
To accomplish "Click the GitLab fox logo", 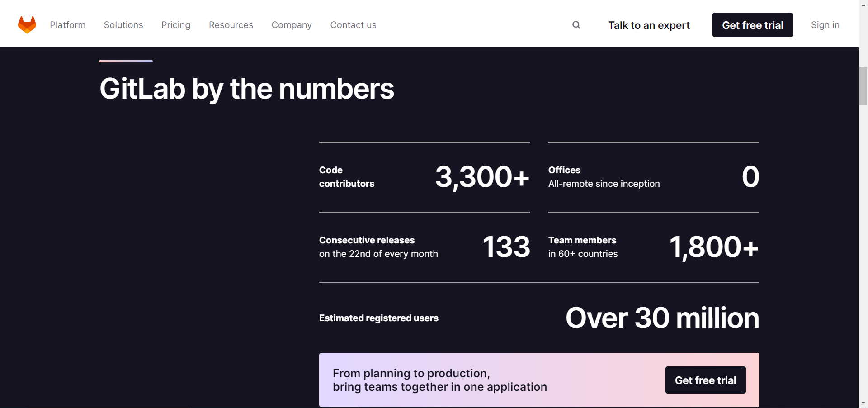I will click(x=27, y=25).
